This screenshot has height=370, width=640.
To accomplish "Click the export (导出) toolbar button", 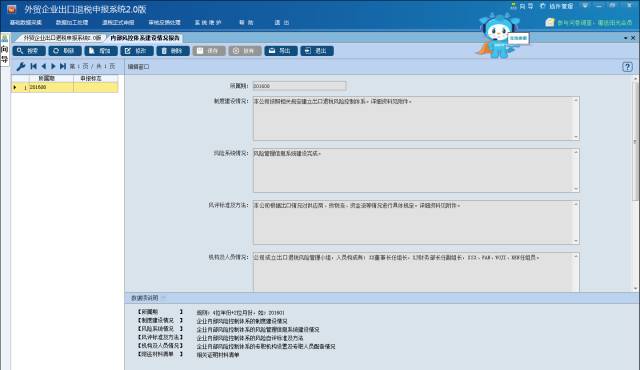I will coord(281,51).
